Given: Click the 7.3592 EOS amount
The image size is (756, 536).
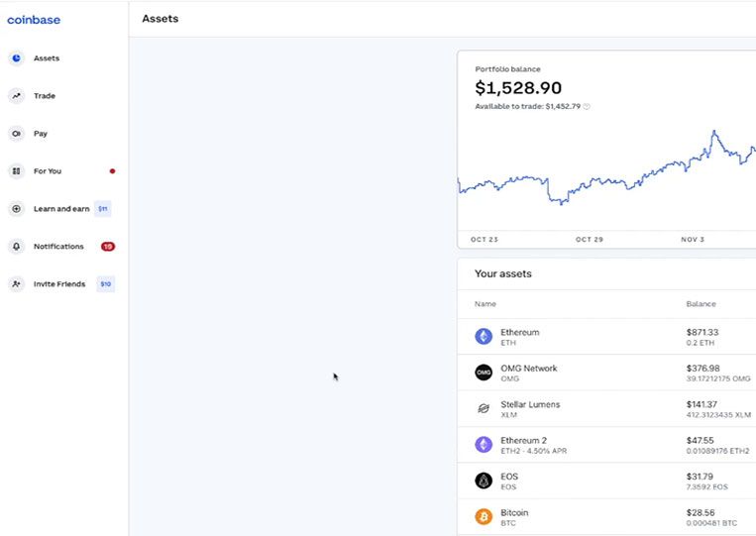Looking at the screenshot, I should (707, 487).
